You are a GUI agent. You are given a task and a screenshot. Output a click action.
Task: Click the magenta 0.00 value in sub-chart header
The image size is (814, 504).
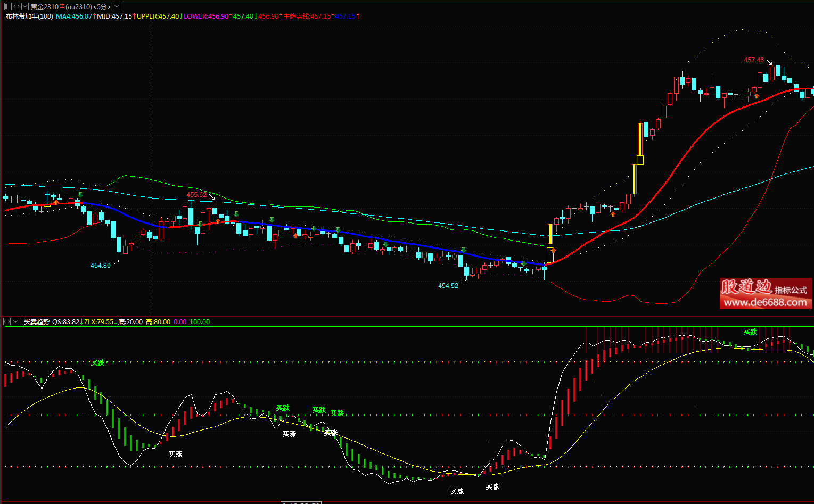point(180,322)
